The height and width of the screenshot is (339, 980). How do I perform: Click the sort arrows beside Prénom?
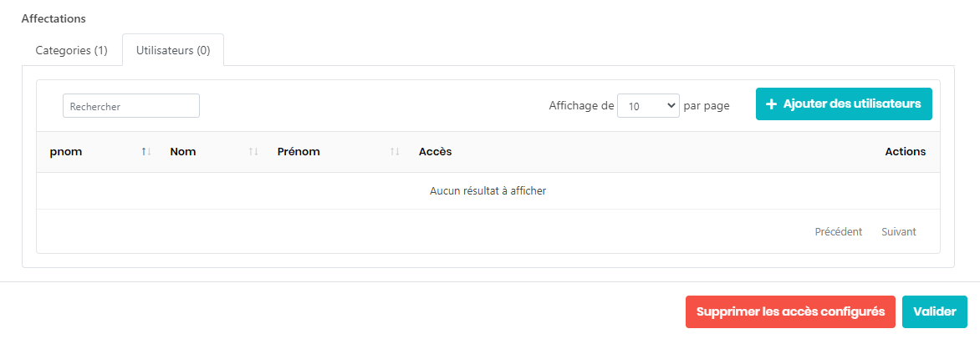click(395, 152)
